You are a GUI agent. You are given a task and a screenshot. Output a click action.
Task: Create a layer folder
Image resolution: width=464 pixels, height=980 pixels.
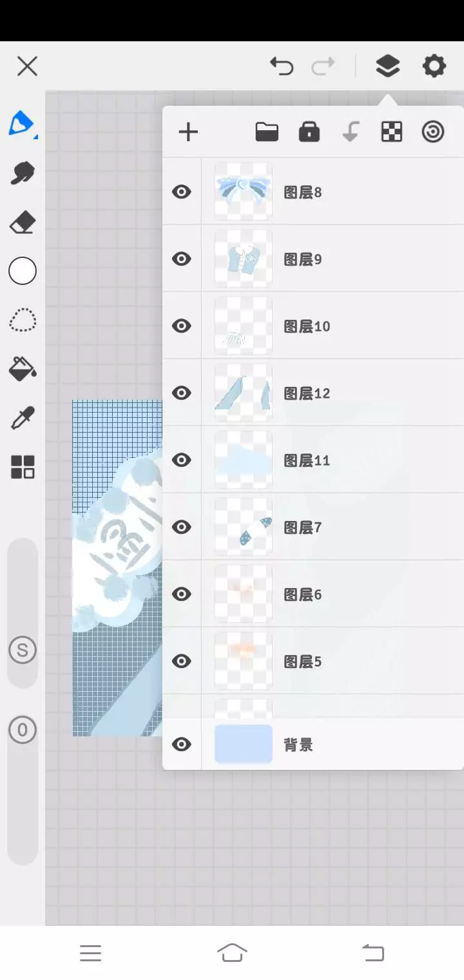coord(267,132)
